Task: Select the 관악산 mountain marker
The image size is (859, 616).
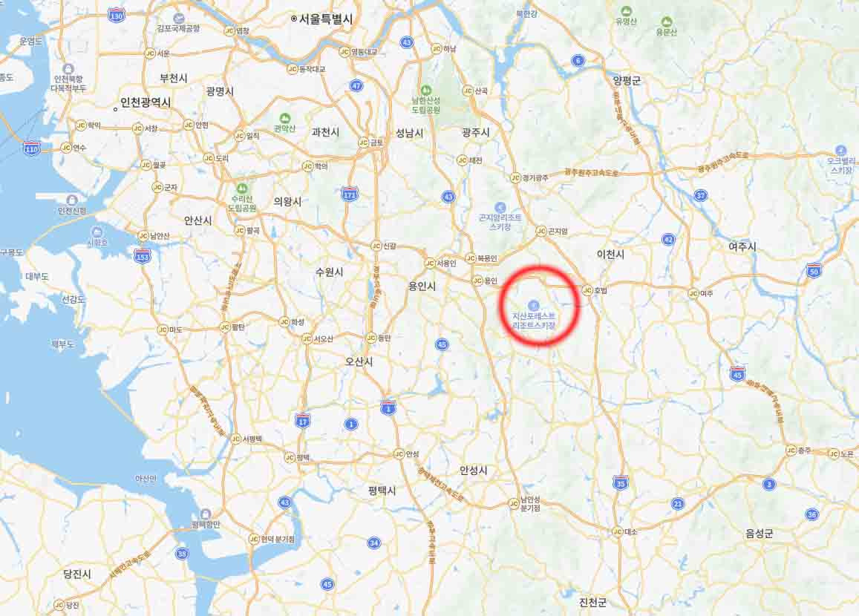Action: 284,118
